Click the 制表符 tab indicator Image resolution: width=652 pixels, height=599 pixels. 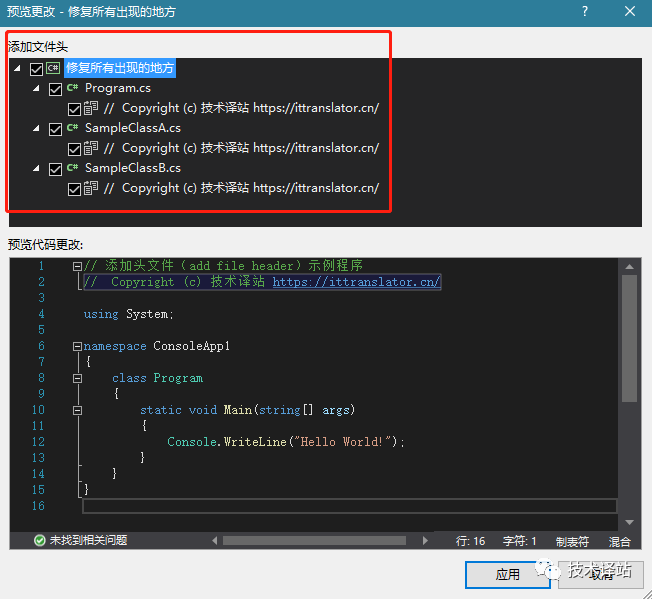click(x=572, y=541)
